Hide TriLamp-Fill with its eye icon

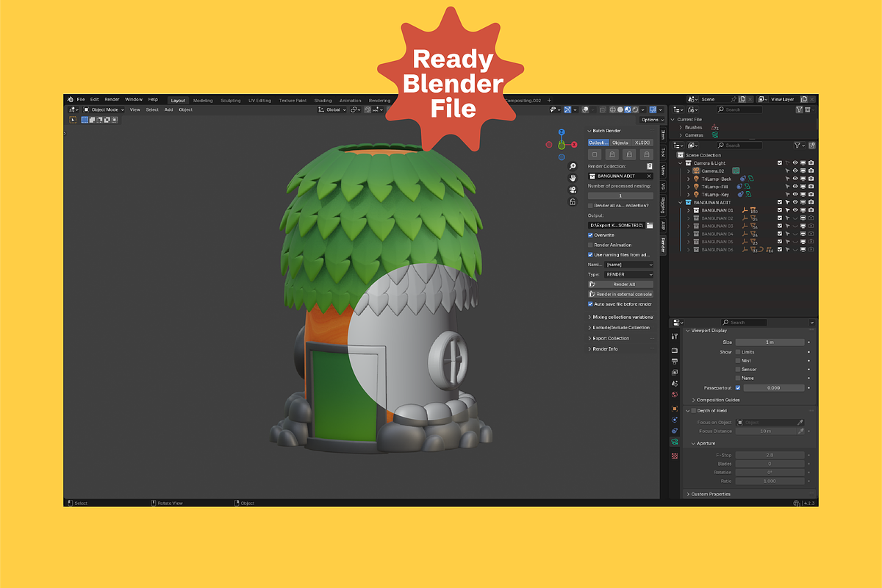[795, 187]
